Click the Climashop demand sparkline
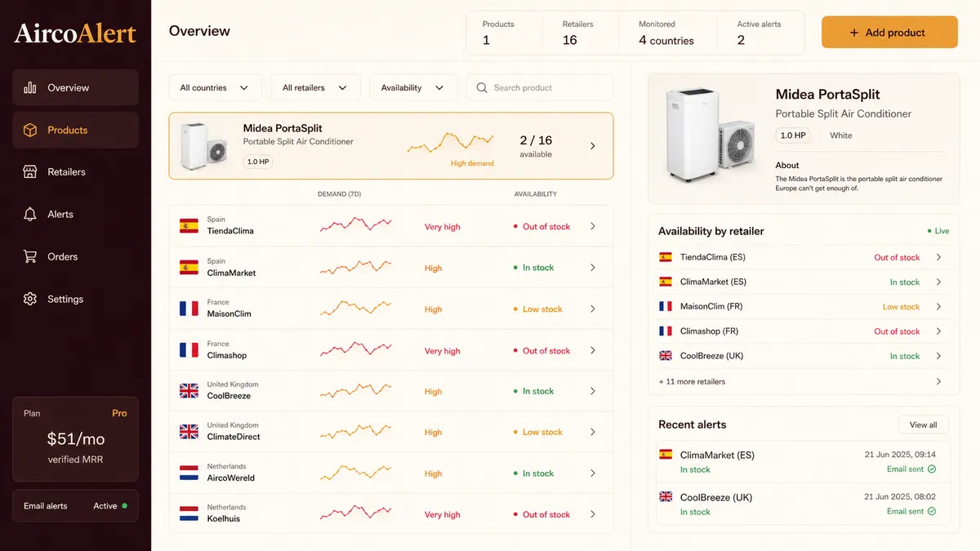The image size is (980, 551). click(x=355, y=349)
